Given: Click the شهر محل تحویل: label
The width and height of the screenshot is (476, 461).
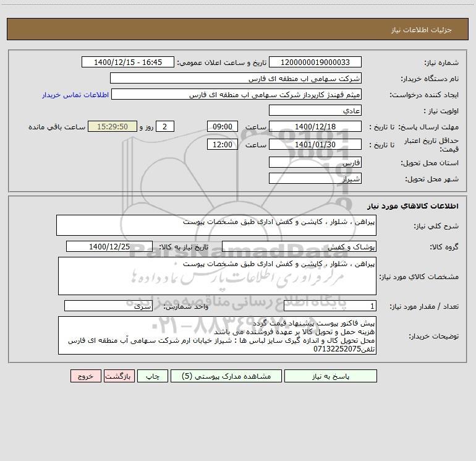Looking at the screenshot, I should [x=431, y=179].
